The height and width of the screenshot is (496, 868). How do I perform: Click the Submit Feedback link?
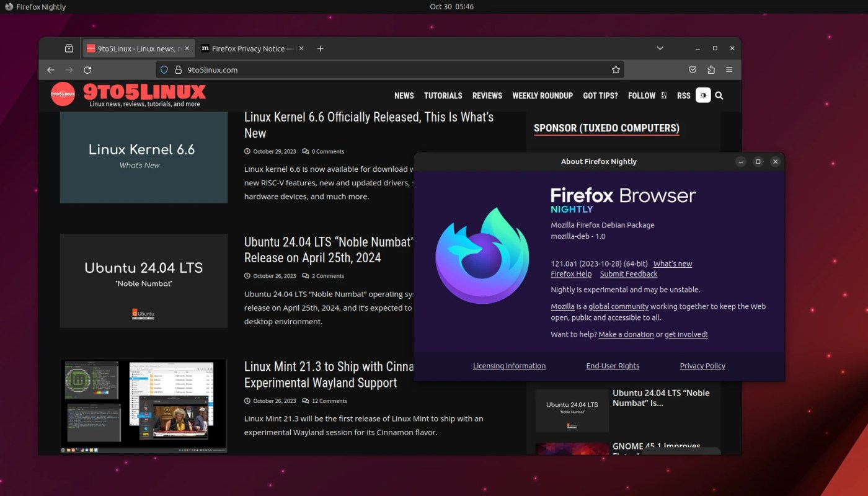(x=629, y=274)
